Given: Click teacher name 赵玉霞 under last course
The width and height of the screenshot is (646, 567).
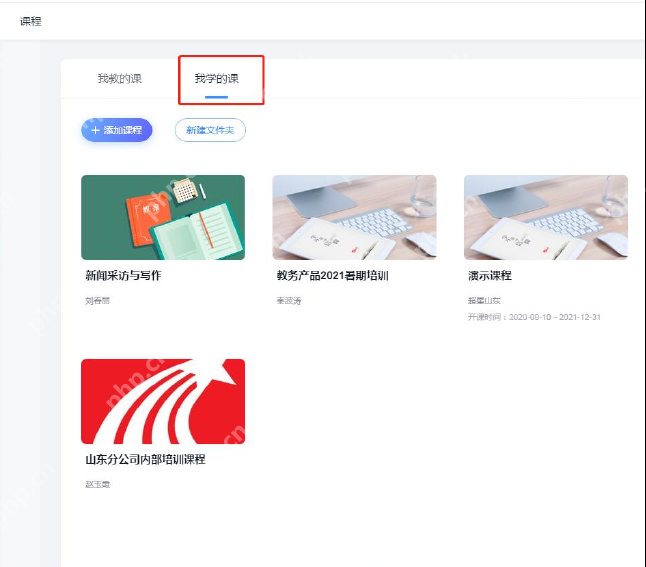Looking at the screenshot, I should coord(98,485).
